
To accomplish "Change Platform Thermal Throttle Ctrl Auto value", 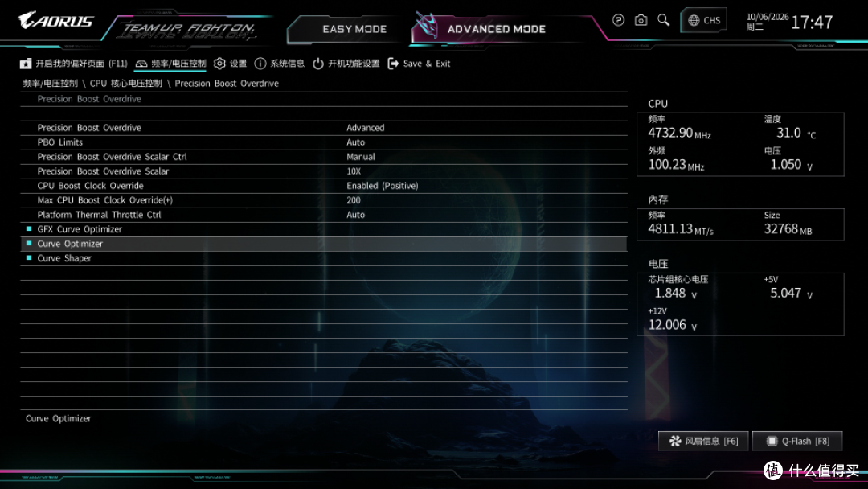I will point(355,215).
